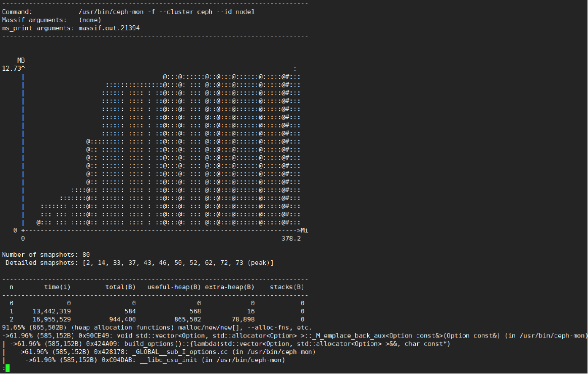Select the 0x90CE49 std::vector emplace_back line
588x374 pixels.
pos(294,336)
